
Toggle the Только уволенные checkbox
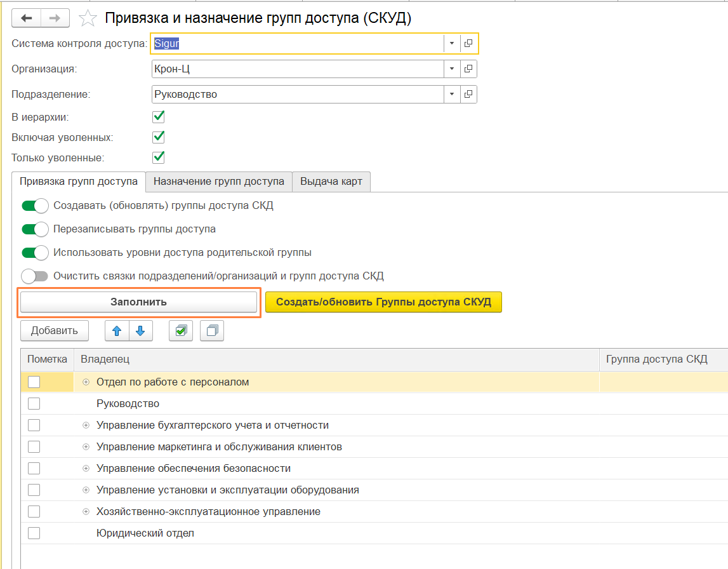159,157
